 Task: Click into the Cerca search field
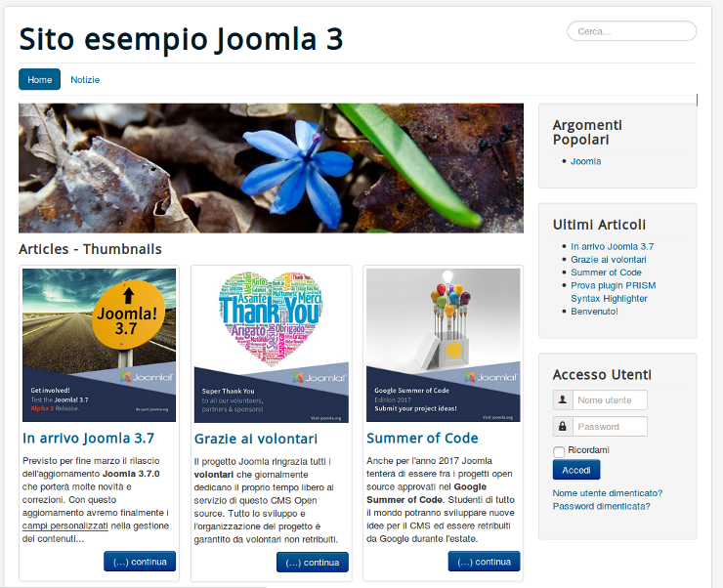[632, 31]
